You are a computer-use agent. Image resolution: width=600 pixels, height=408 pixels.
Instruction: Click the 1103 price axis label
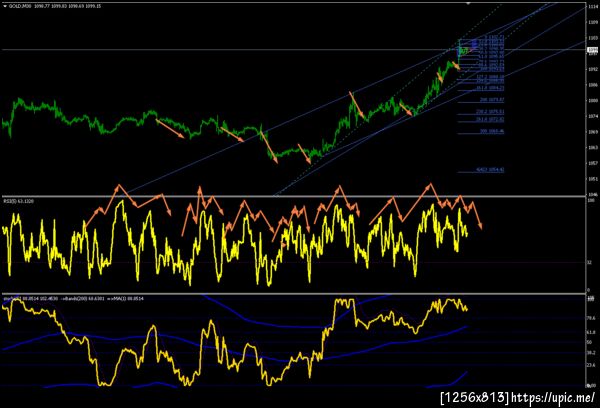[x=592, y=38]
